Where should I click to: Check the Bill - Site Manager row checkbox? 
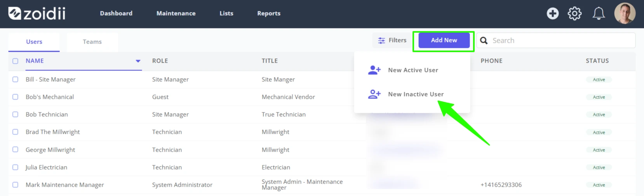15,79
